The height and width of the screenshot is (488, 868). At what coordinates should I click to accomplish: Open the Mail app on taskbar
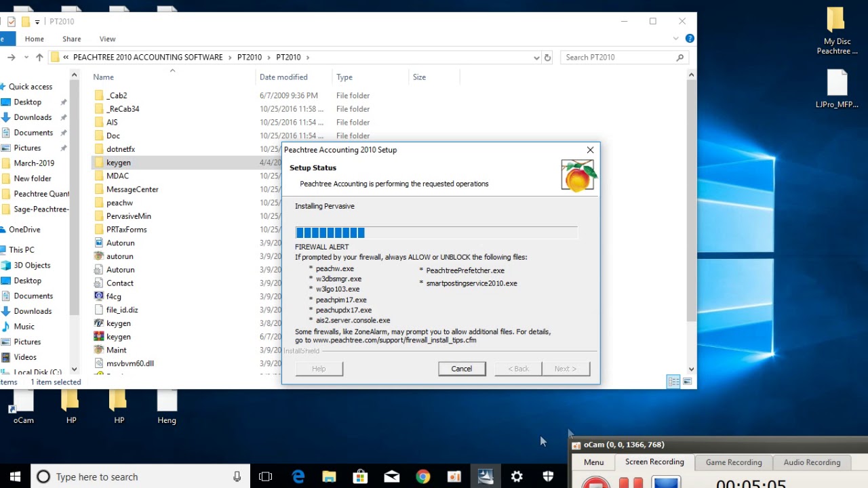pos(391,476)
